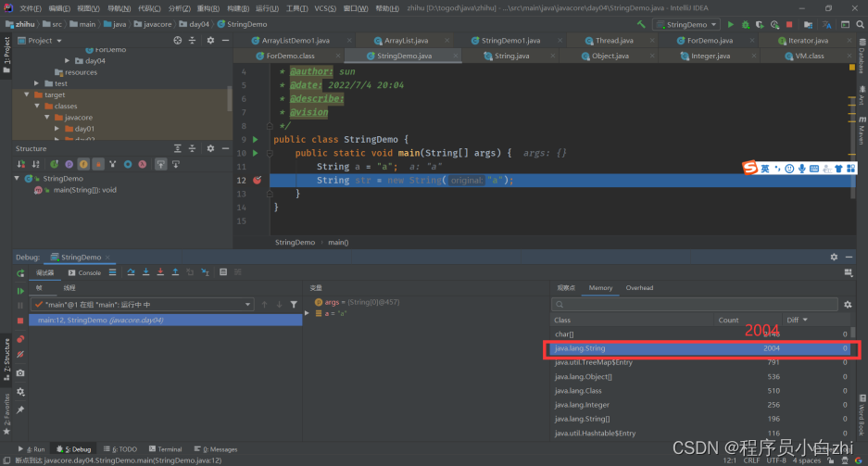This screenshot has height=466, width=868.
Task: Open debug settings gear in left strip
Action: coord(20,392)
